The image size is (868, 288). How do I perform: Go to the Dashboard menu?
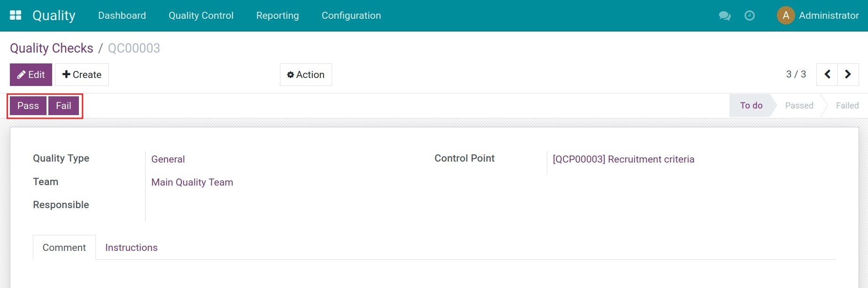point(122,16)
